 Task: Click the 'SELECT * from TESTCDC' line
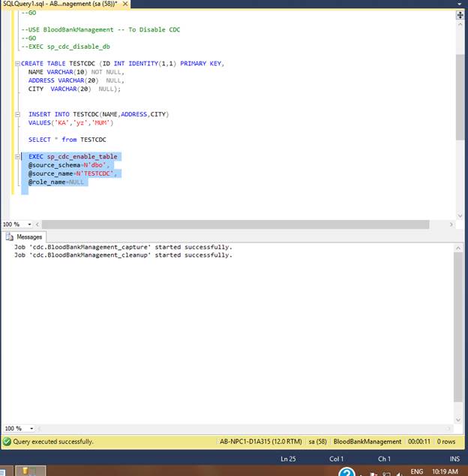click(x=67, y=140)
